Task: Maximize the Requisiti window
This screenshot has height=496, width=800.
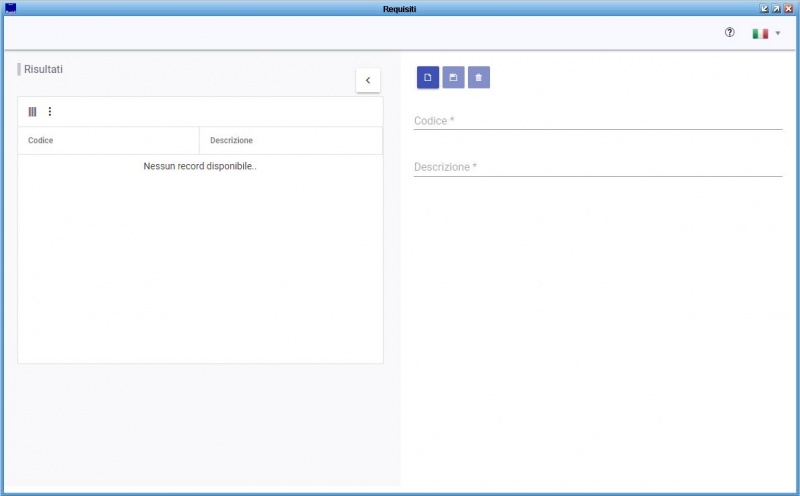Action: coord(776,9)
